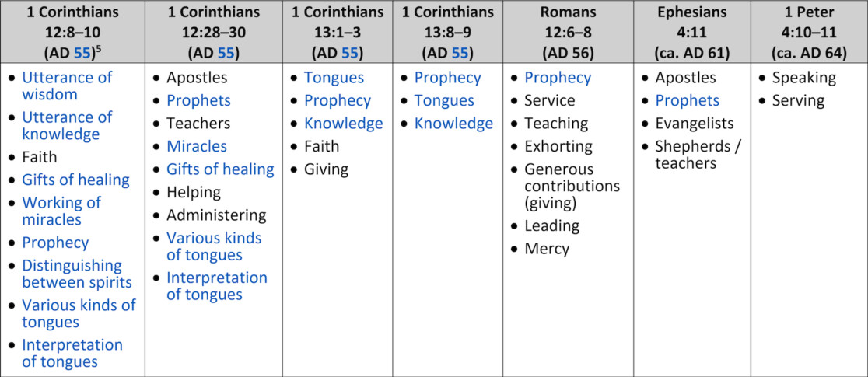Select the 'Romans 12:6–8' header cell
The width and height of the screenshot is (868, 377).
[568, 32]
